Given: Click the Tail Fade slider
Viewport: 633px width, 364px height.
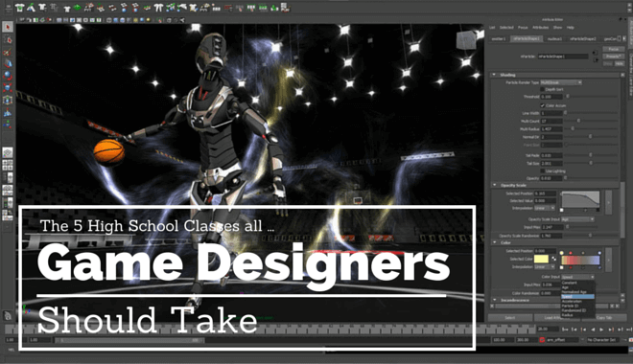Looking at the screenshot, I should [590, 155].
